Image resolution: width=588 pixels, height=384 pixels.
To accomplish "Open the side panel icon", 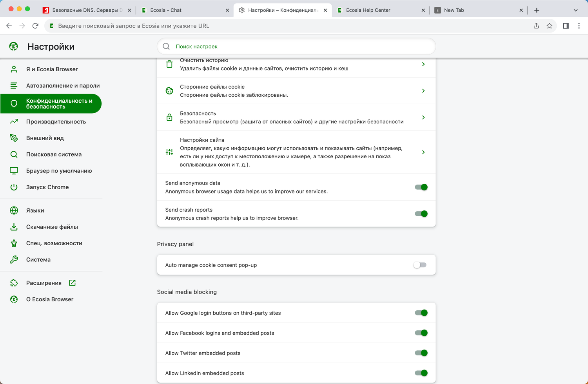I will [x=566, y=26].
